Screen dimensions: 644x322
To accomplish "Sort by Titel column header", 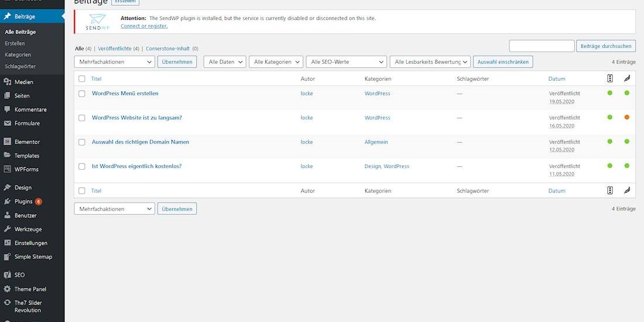I will (x=96, y=79).
